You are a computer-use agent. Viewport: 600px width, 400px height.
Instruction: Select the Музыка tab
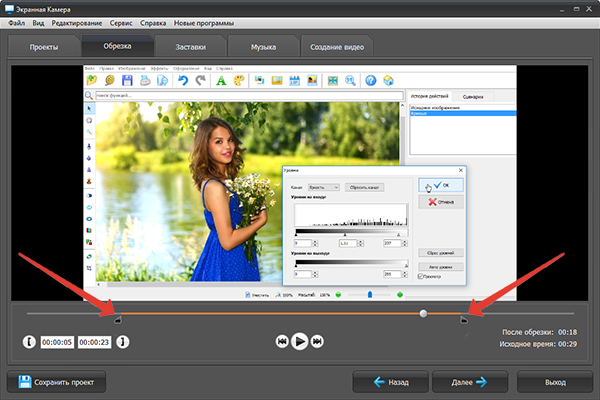pyautogui.click(x=263, y=47)
